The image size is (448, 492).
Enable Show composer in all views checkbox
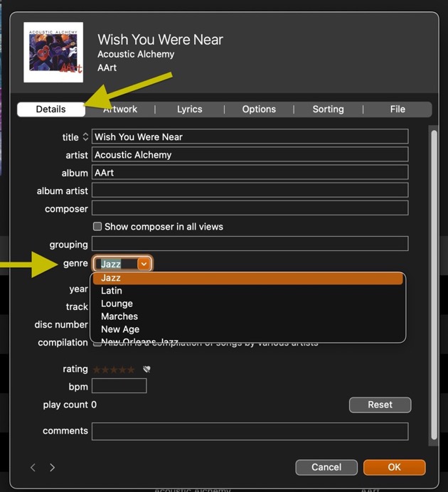click(97, 226)
